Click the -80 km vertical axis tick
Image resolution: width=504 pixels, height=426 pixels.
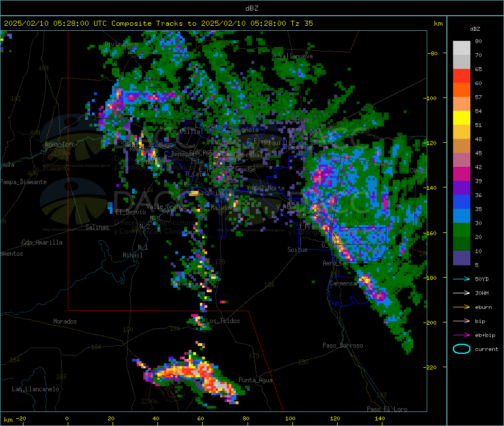coord(433,53)
